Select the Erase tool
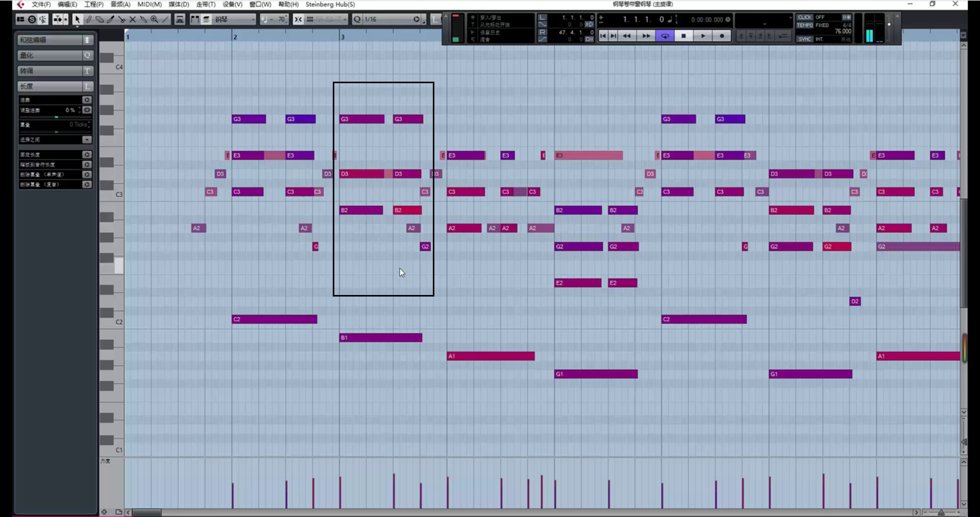Screen dimensions: 980x517 click(x=100, y=19)
